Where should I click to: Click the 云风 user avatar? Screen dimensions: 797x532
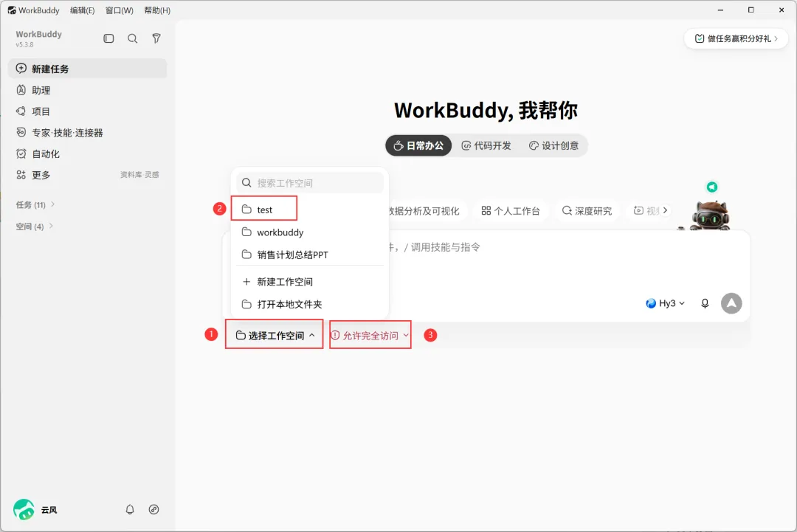pyautogui.click(x=24, y=509)
